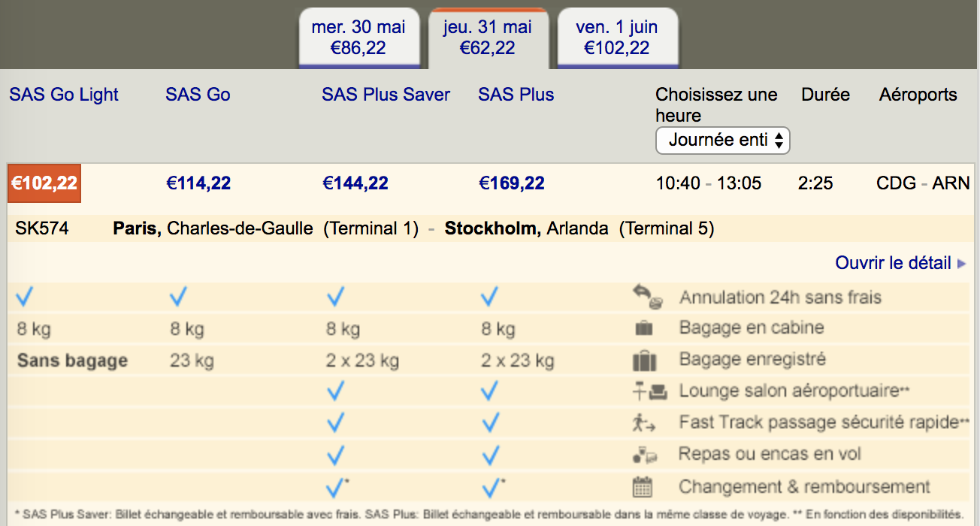This screenshot has width=980, height=526.
Task: Click the arrow icon beside Ouvrir le détail
Action: (961, 264)
